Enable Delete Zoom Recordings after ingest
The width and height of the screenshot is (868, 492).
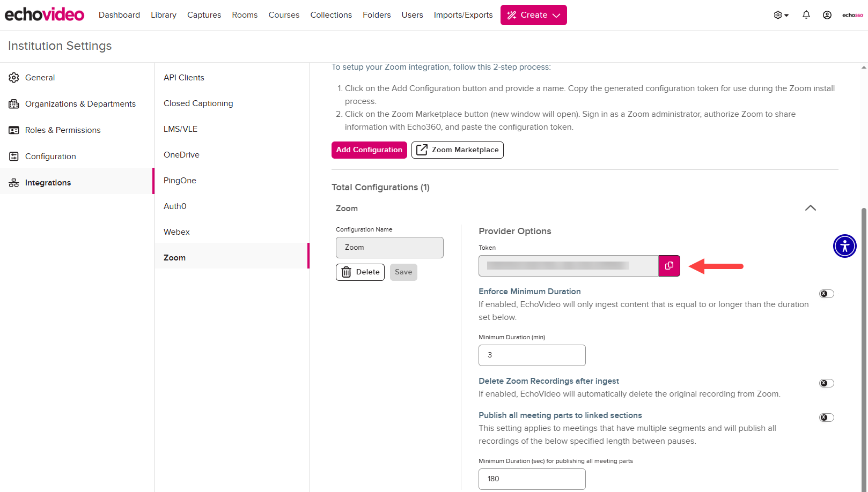point(826,383)
